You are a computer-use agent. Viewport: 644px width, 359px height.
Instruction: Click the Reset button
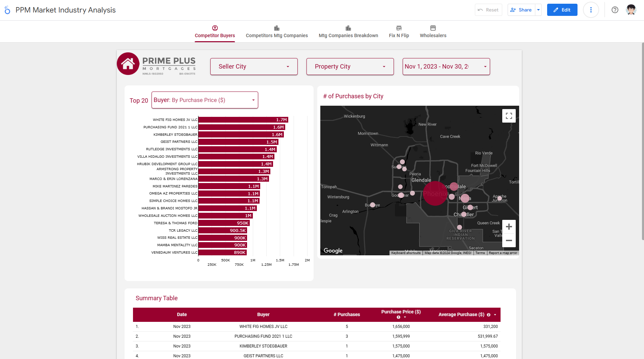(488, 10)
